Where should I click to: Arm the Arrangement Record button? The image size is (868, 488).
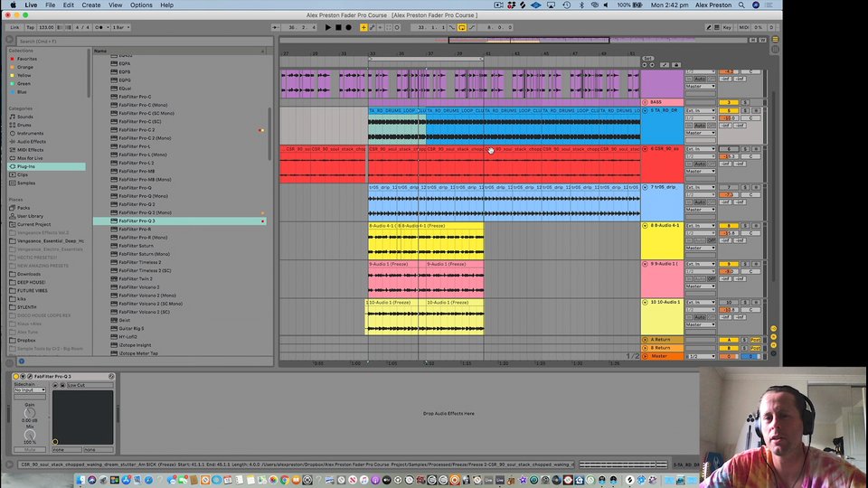[349, 27]
